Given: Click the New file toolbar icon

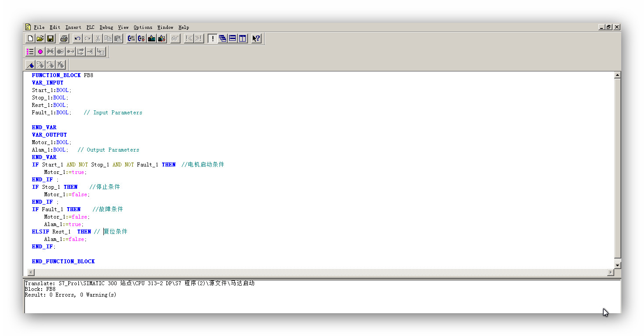Looking at the screenshot, I should pos(30,39).
